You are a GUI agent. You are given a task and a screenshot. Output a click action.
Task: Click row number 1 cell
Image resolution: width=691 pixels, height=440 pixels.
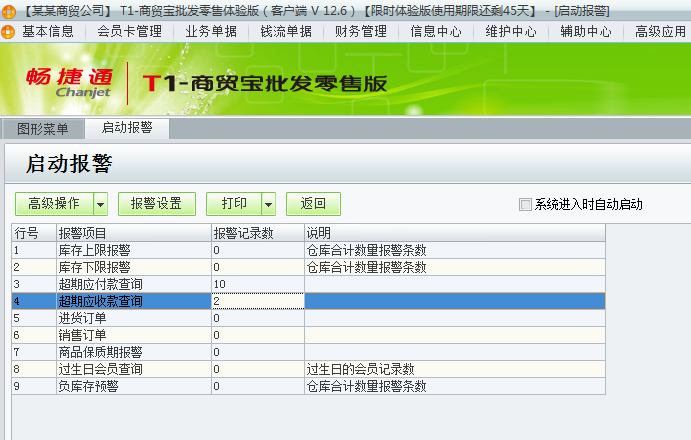click(34, 250)
